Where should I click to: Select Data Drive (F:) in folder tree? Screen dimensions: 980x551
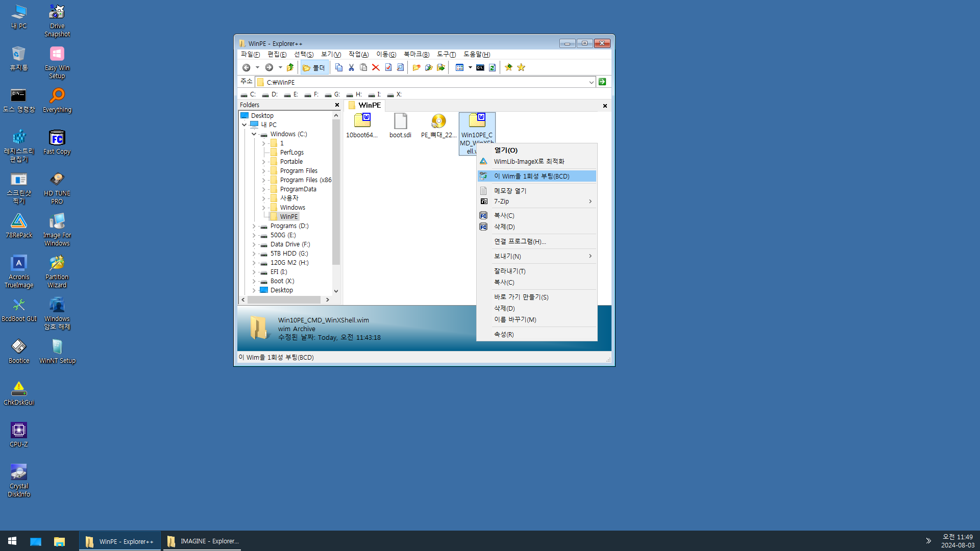tap(290, 244)
